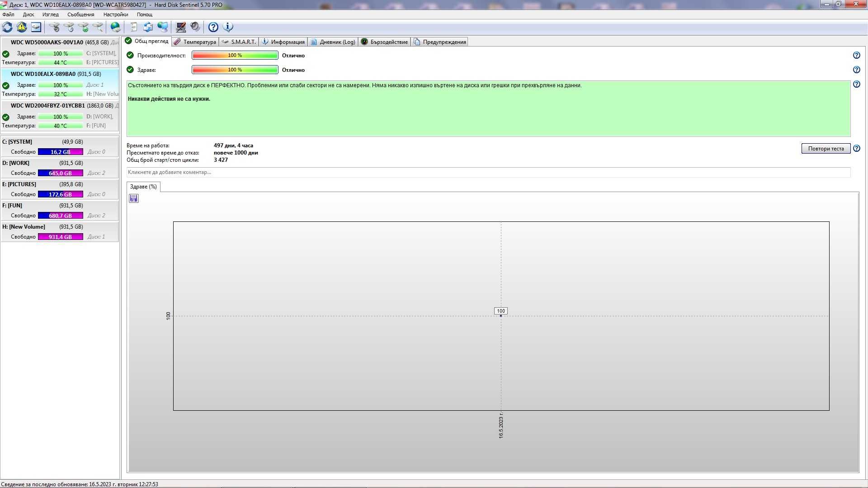
Task: Click the 497 дни, 4 часа value
Action: [x=233, y=145]
